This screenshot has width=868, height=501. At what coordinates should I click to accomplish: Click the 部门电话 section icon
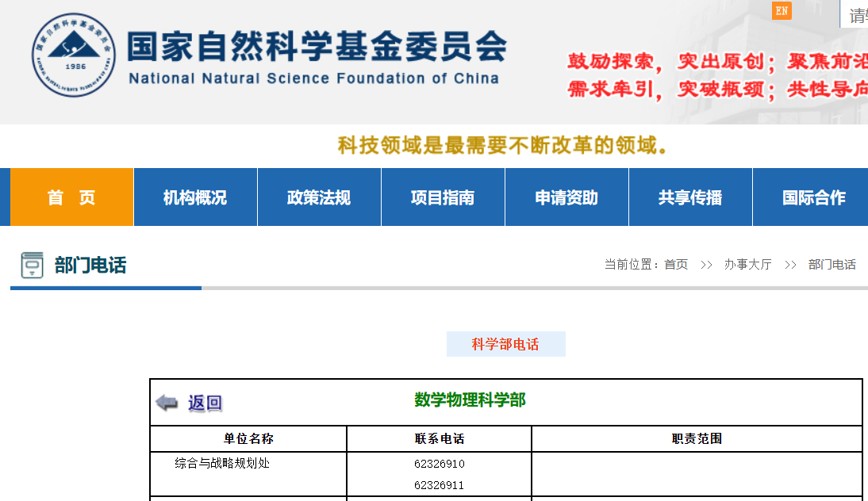click(32, 265)
